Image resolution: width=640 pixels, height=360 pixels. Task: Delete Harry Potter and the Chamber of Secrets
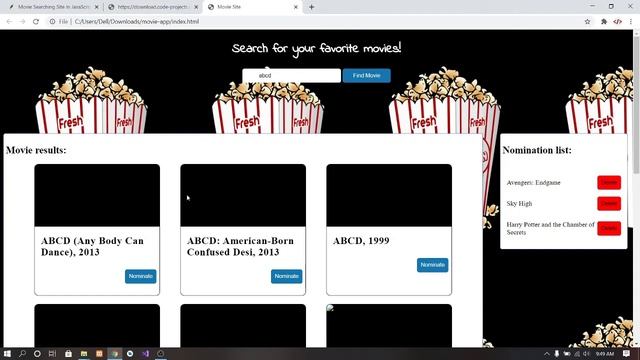point(609,228)
